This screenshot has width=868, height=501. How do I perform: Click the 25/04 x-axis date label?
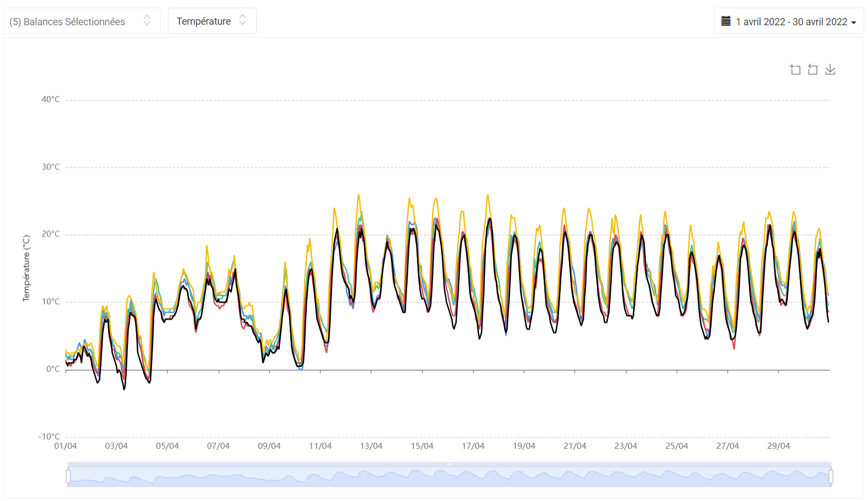tap(677, 446)
